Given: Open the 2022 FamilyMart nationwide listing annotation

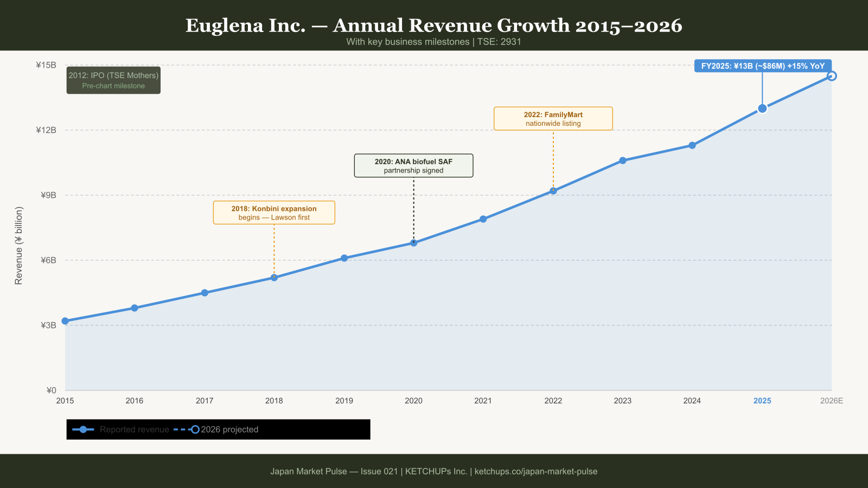Looking at the screenshot, I should pyautogui.click(x=553, y=119).
